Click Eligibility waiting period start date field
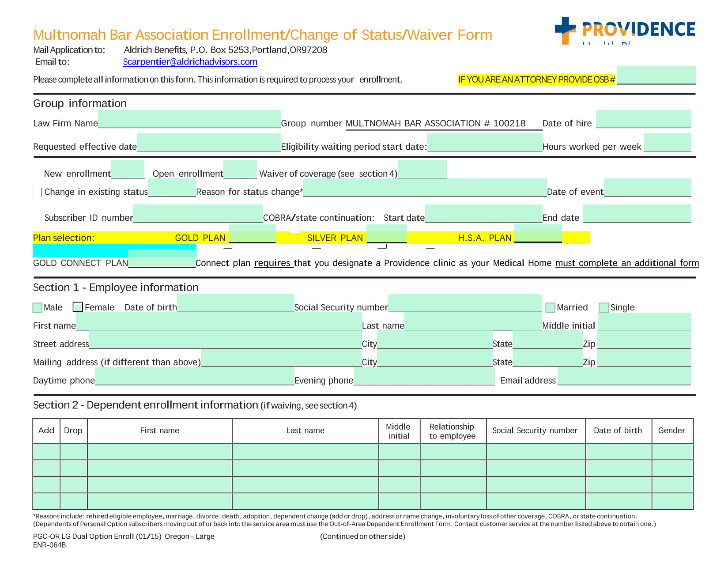728x563 pixels. coord(485,142)
